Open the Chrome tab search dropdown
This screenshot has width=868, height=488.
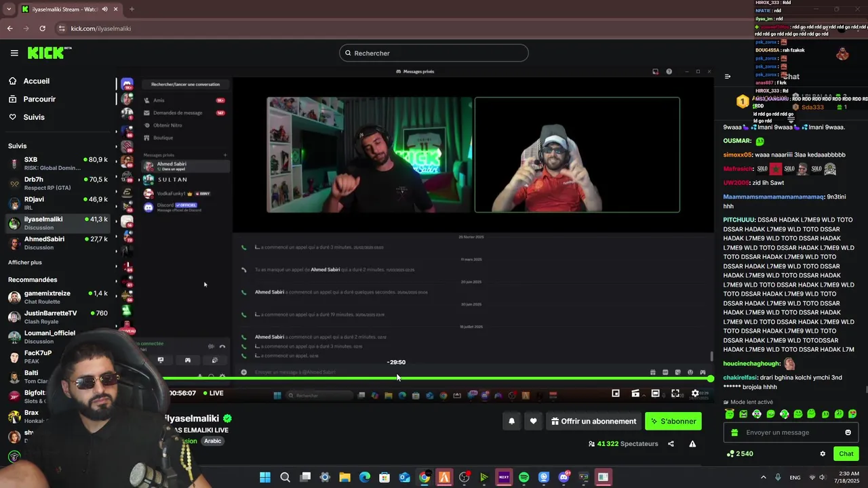point(7,9)
